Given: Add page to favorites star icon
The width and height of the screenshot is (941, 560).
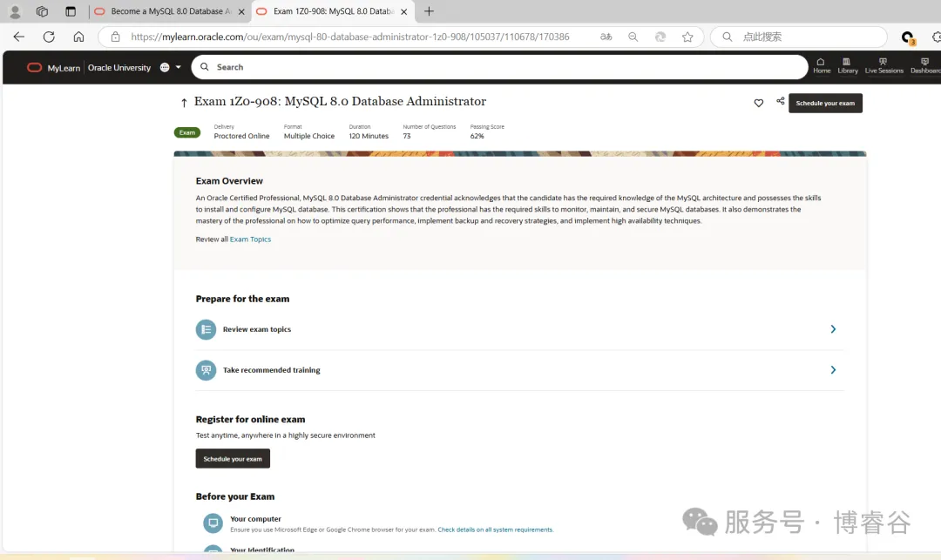Looking at the screenshot, I should [687, 37].
